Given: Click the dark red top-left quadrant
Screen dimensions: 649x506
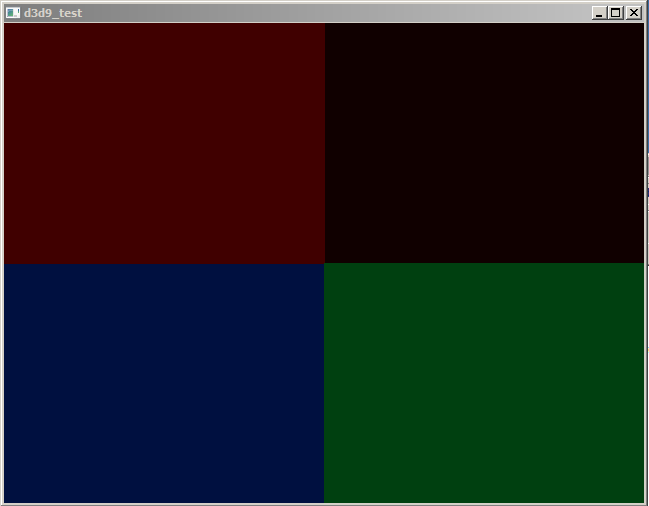Looking at the screenshot, I should (x=164, y=143).
